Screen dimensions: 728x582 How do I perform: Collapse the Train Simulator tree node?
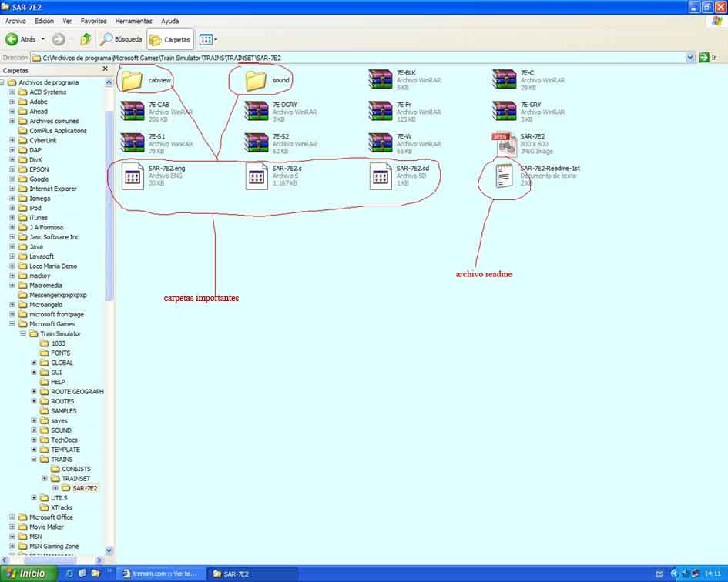(x=23, y=334)
